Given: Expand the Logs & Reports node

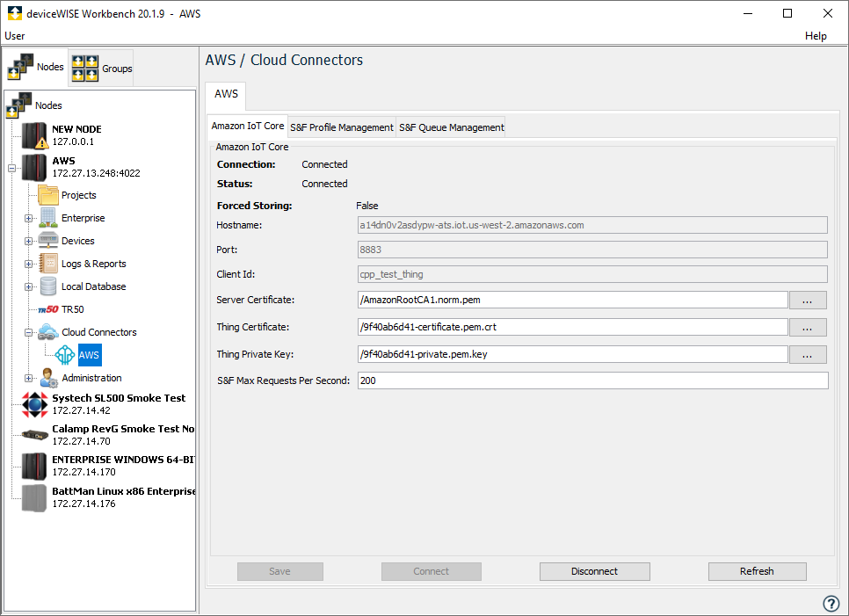Looking at the screenshot, I should coord(29,265).
